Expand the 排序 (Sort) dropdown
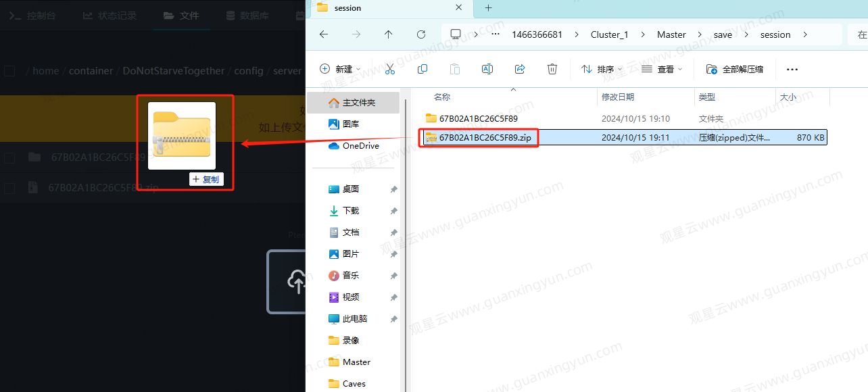This screenshot has width=868, height=392. [x=599, y=69]
